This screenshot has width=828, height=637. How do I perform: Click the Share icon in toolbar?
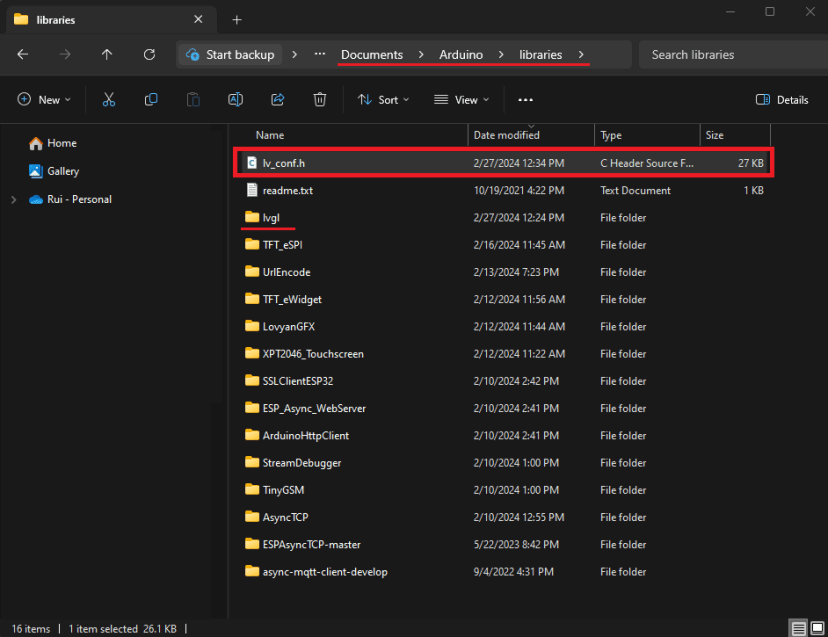[x=278, y=100]
